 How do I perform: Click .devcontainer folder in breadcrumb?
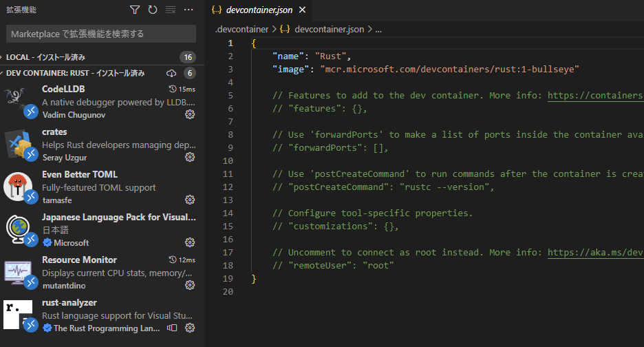pyautogui.click(x=242, y=29)
